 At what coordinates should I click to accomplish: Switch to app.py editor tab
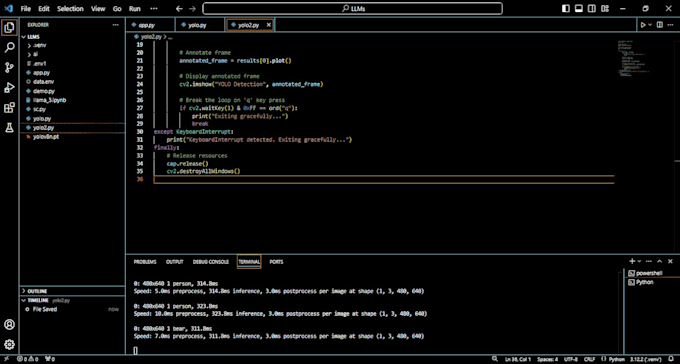[x=150, y=25]
